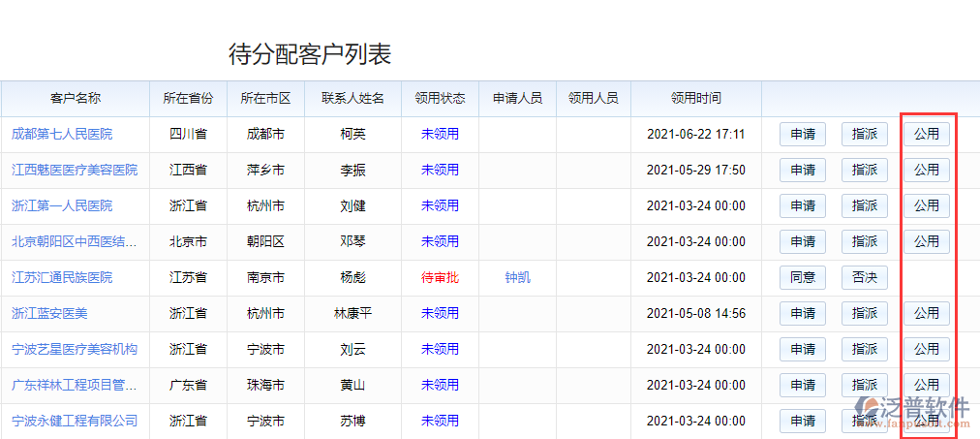Click 申请 button for 成都第七人民医院

pos(802,134)
